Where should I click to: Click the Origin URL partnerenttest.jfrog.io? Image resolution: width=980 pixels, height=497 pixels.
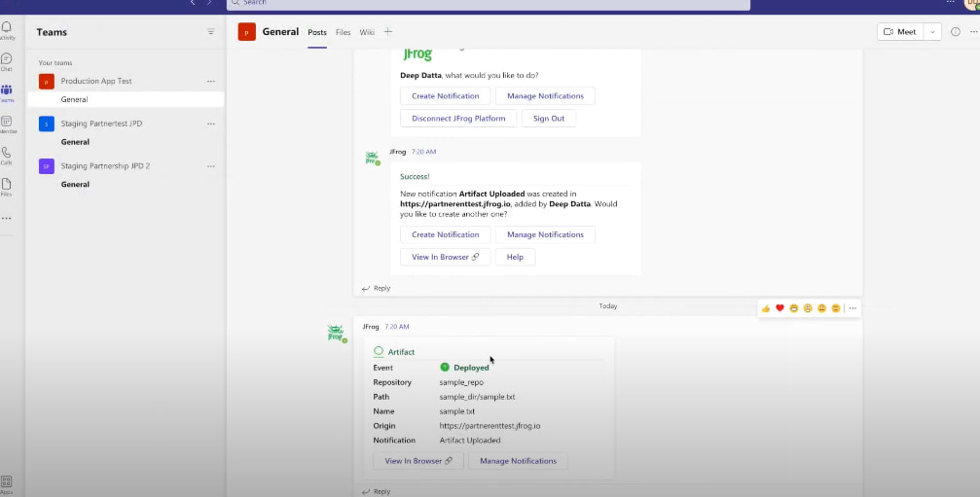pyautogui.click(x=490, y=426)
